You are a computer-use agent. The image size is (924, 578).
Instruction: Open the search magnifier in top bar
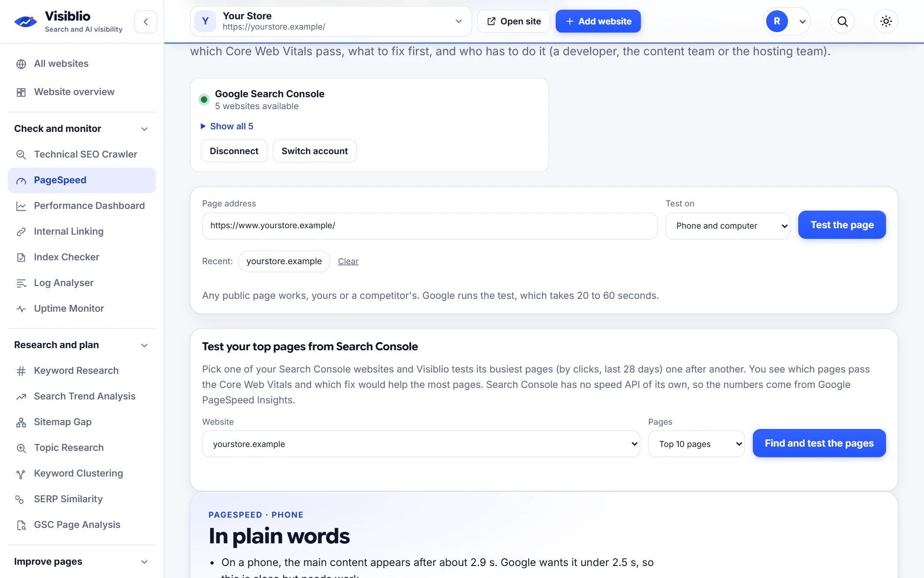[x=842, y=21]
